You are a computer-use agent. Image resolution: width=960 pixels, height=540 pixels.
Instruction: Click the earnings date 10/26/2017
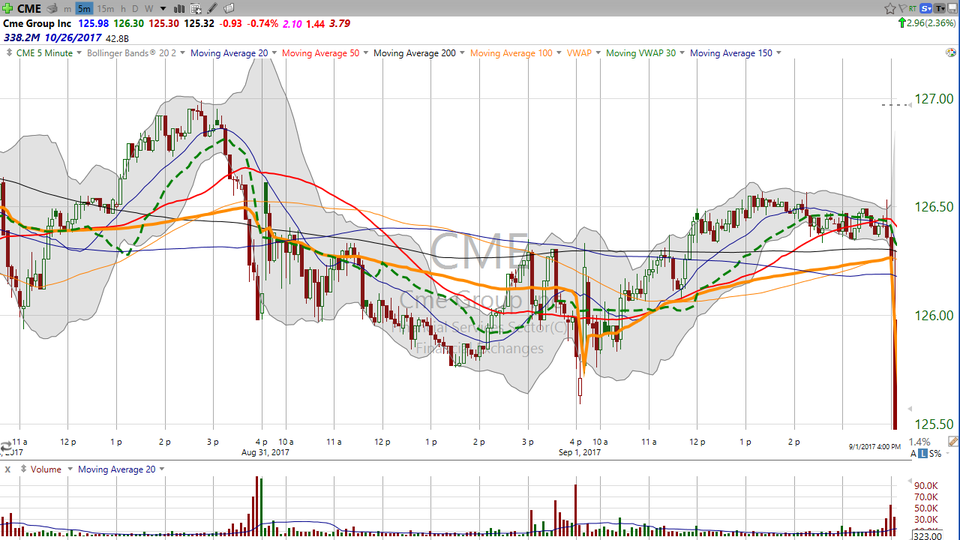tap(73, 38)
